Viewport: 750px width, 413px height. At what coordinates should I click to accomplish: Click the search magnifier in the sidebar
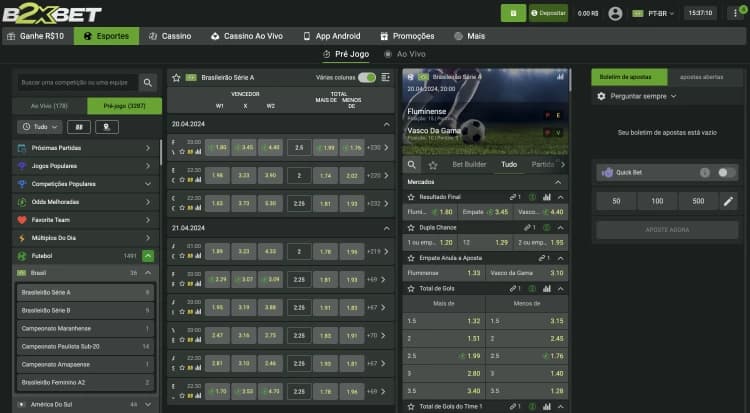point(148,83)
